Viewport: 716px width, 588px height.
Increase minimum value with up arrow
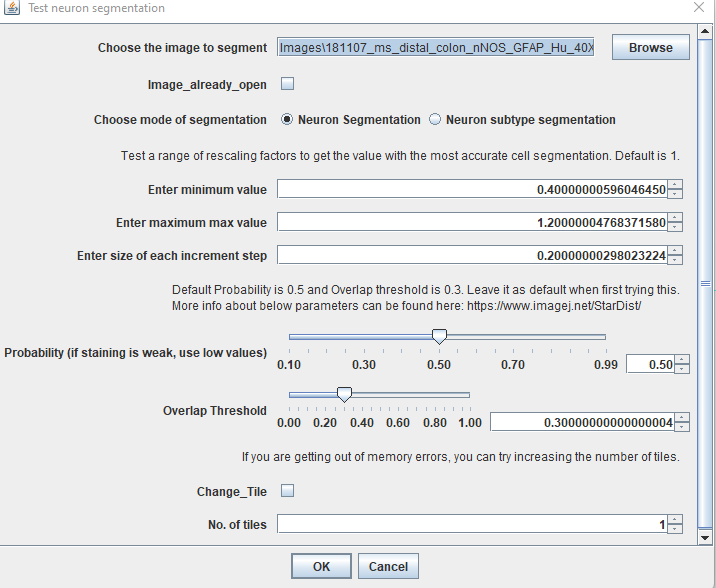(676, 185)
